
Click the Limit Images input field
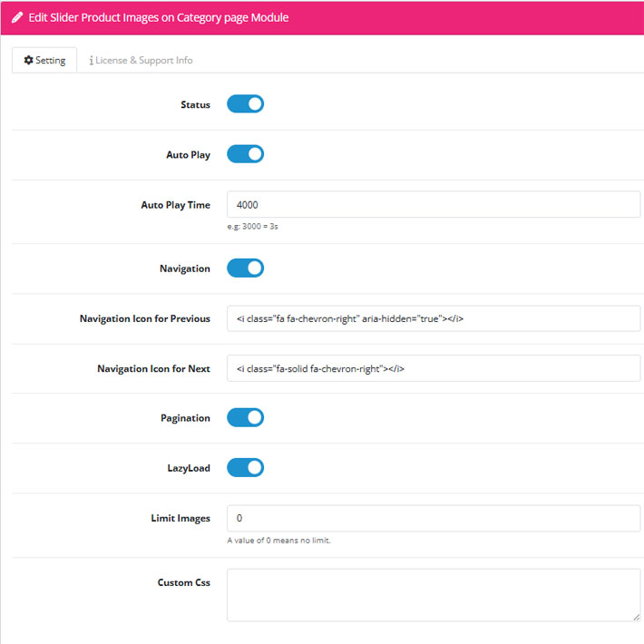pos(434,518)
